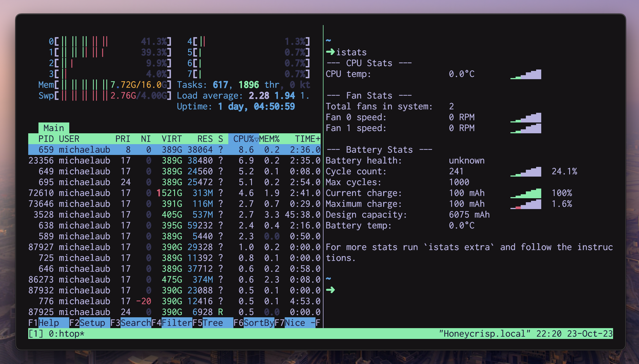Sort by the MEM% column header
Screen dimensions: 639x364
coord(269,139)
